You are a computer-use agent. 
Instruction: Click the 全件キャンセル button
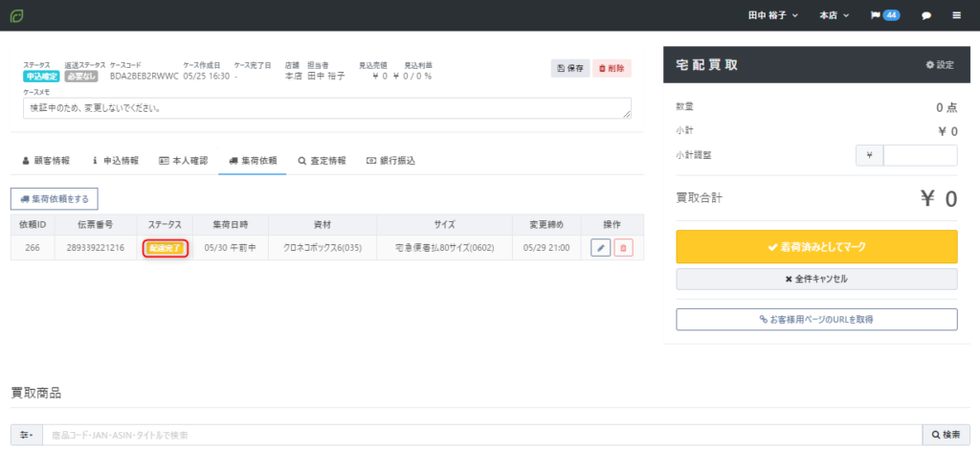[816, 279]
